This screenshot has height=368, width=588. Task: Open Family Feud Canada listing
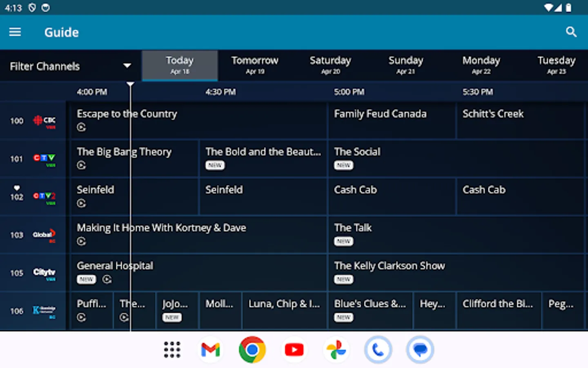[x=392, y=120]
